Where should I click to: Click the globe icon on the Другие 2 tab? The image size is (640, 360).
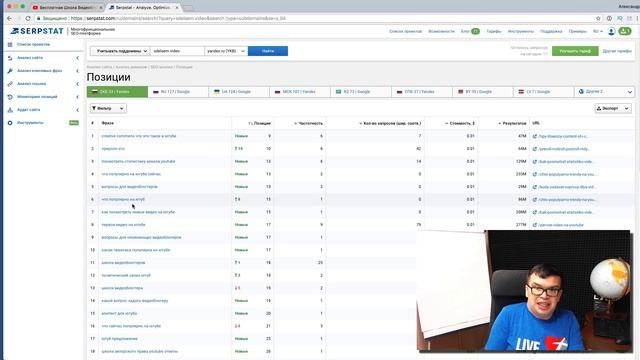(581, 92)
